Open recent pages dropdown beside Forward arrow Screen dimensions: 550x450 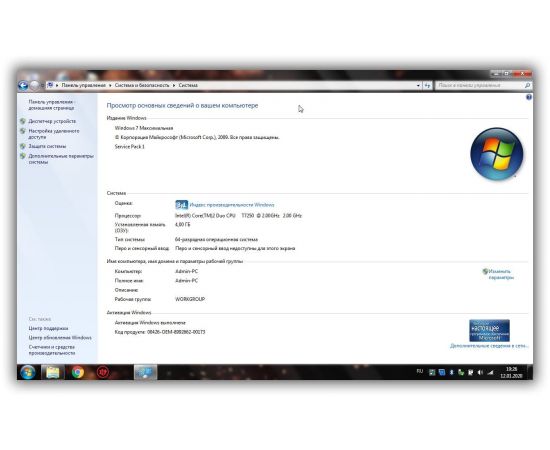coord(42,86)
